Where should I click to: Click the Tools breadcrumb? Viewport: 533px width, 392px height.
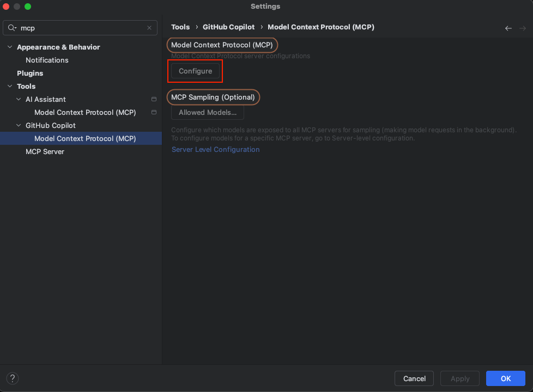pyautogui.click(x=180, y=27)
